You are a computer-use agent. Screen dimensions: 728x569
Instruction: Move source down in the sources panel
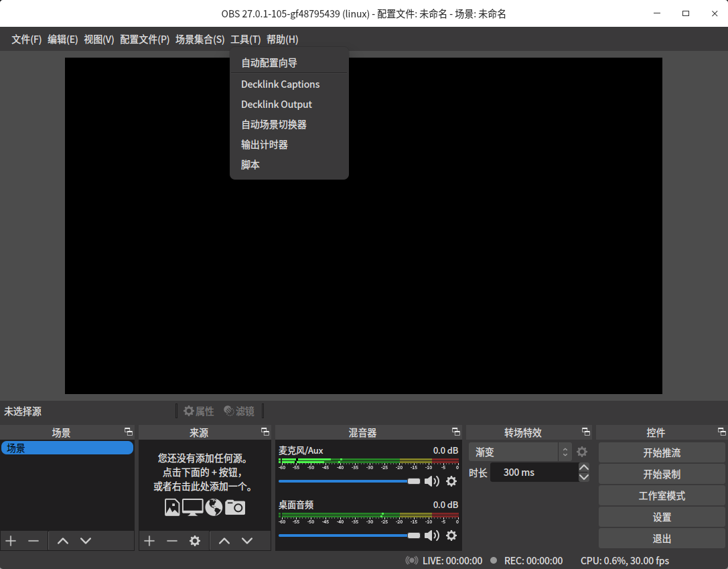[247, 541]
